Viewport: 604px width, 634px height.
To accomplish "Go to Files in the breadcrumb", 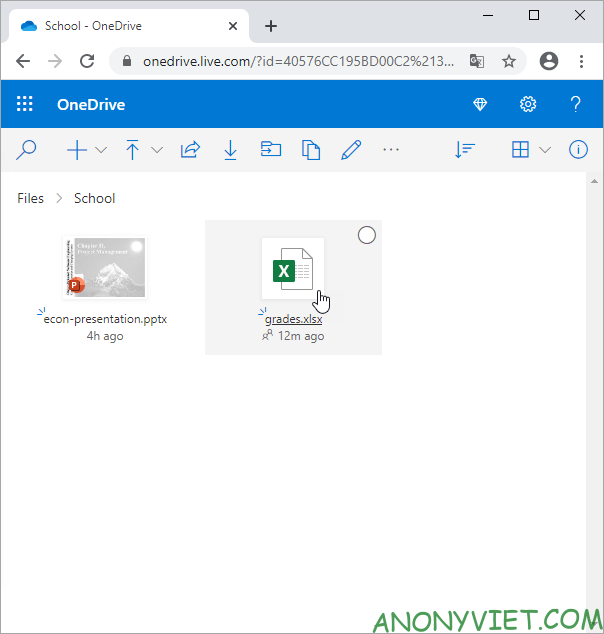I will click(x=31, y=198).
